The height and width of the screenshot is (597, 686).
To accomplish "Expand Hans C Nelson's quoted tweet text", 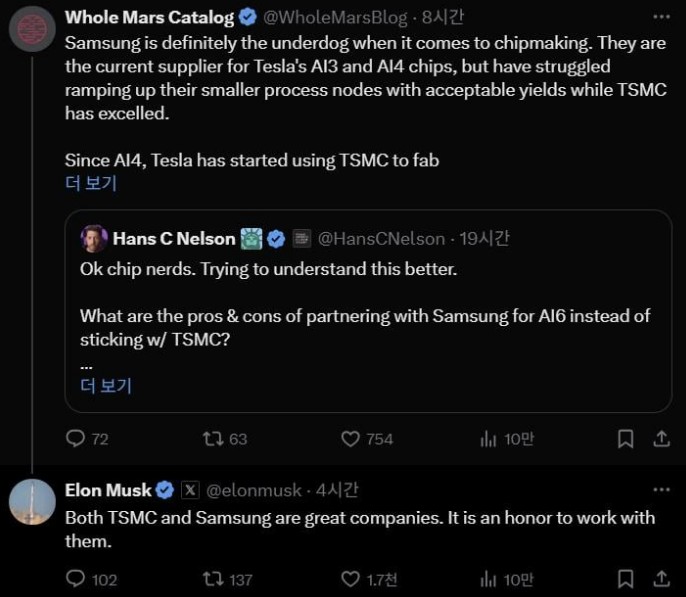I will point(105,385).
